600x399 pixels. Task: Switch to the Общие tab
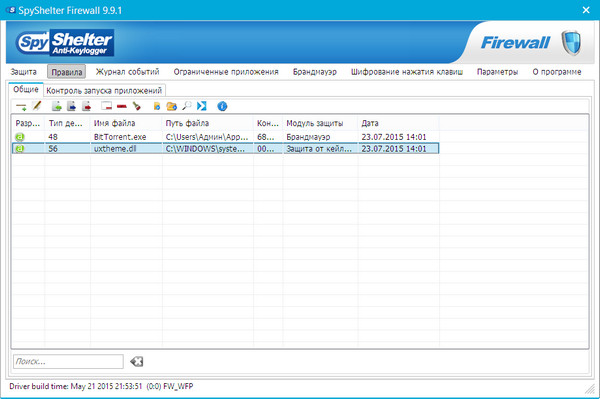(x=26, y=90)
